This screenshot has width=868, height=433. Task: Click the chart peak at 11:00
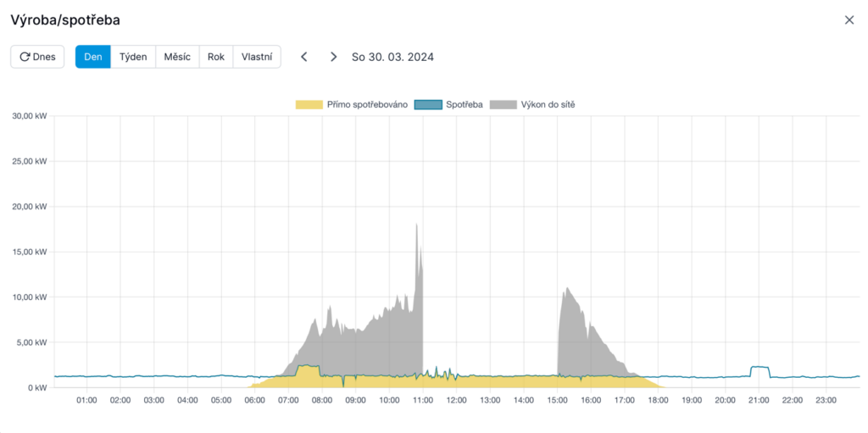417,227
